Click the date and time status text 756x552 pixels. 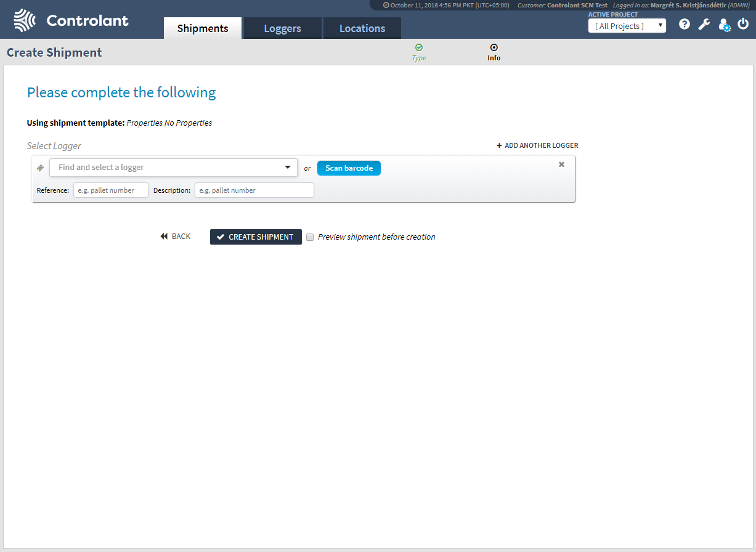pos(446,5)
